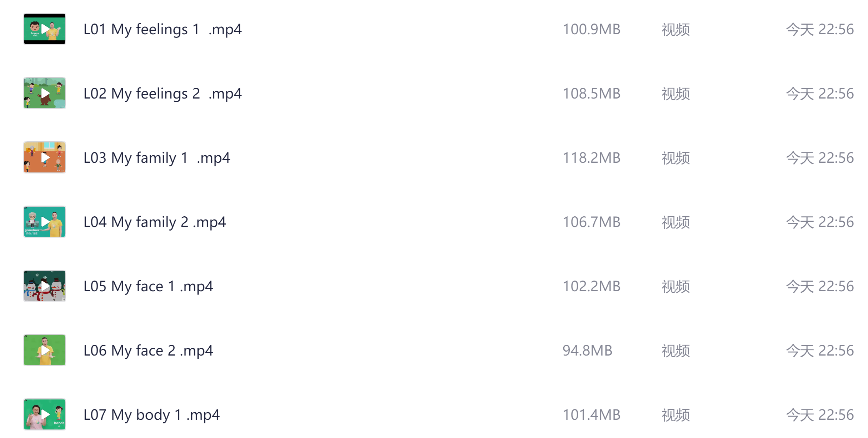Open L04 My family 2 .mp4 by its name
868x438 pixels.
point(154,222)
